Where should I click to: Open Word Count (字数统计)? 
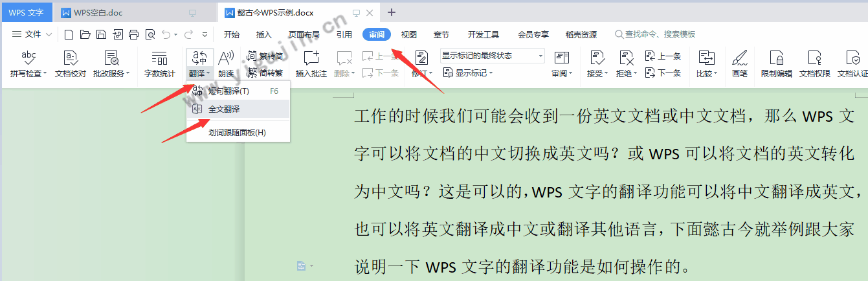(159, 65)
